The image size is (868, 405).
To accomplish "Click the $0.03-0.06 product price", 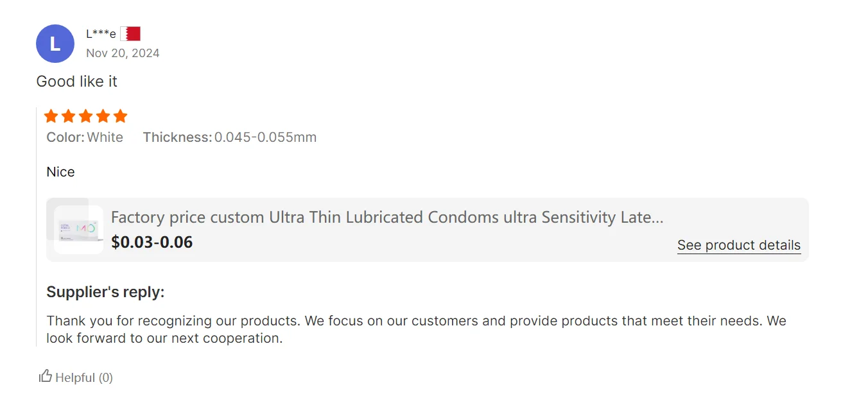I will click(x=152, y=242).
